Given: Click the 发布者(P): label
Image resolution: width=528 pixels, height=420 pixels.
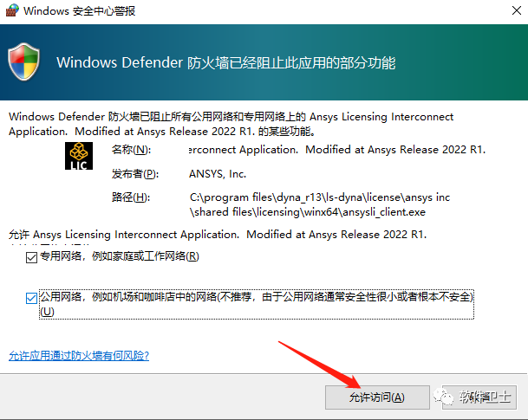Looking at the screenshot, I should pos(135,174).
